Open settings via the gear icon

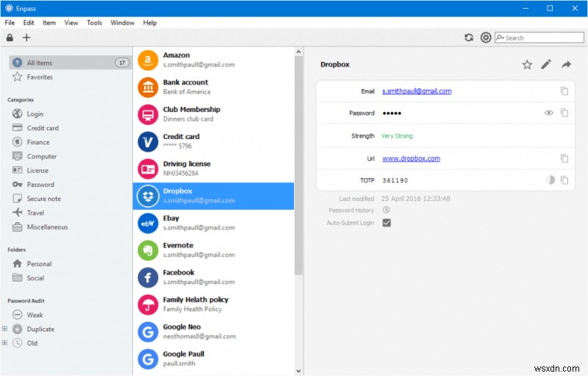486,38
